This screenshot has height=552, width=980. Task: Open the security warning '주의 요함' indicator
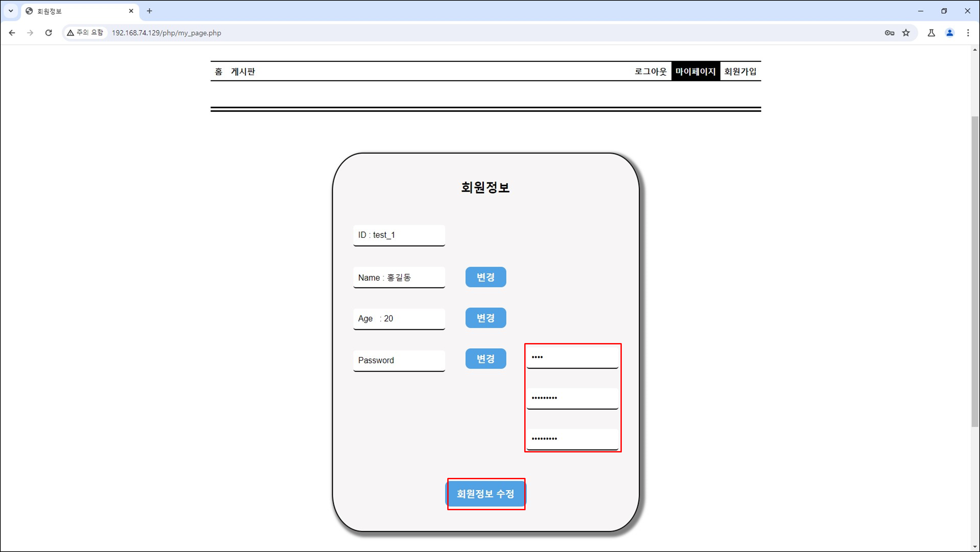tap(85, 33)
